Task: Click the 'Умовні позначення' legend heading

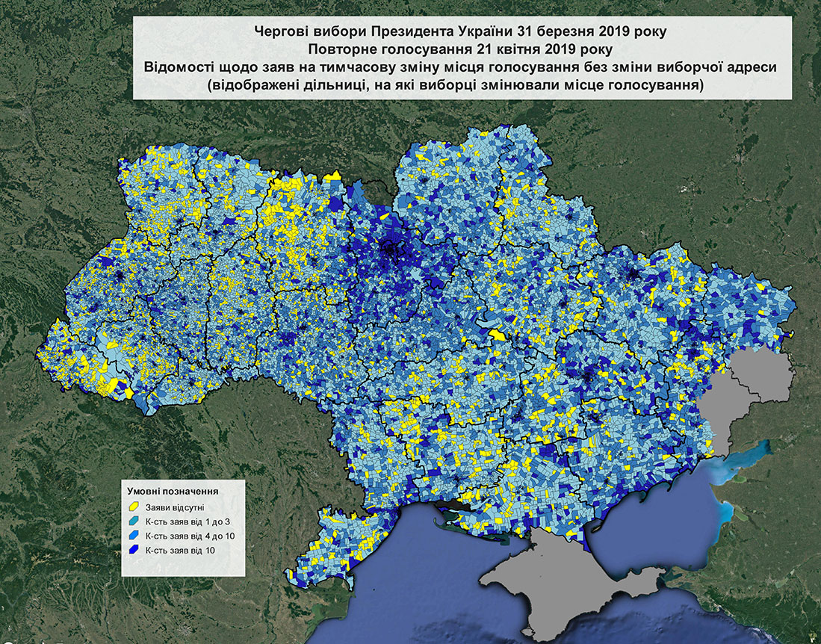Action: [x=173, y=492]
